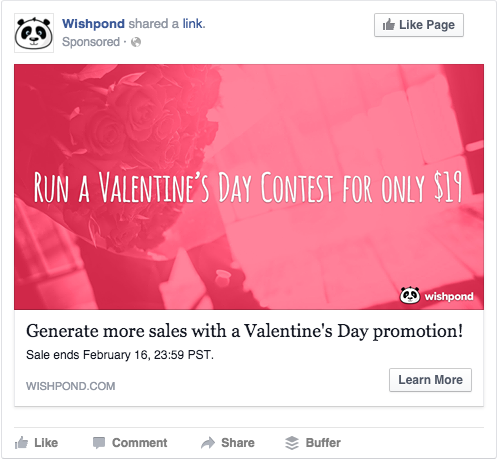Image resolution: width=501 pixels, height=459 pixels.
Task: Open the blue 'link' word in header
Action: [194, 24]
